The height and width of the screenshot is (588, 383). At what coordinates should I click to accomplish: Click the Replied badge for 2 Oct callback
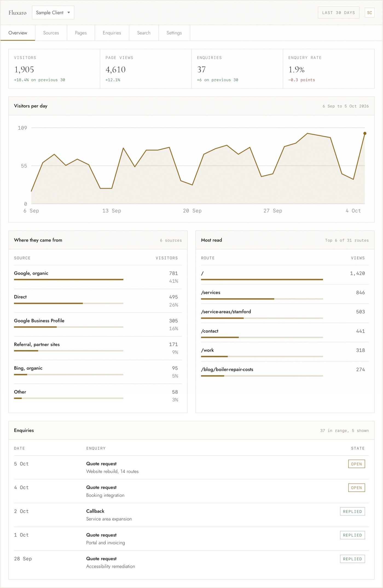(x=352, y=511)
